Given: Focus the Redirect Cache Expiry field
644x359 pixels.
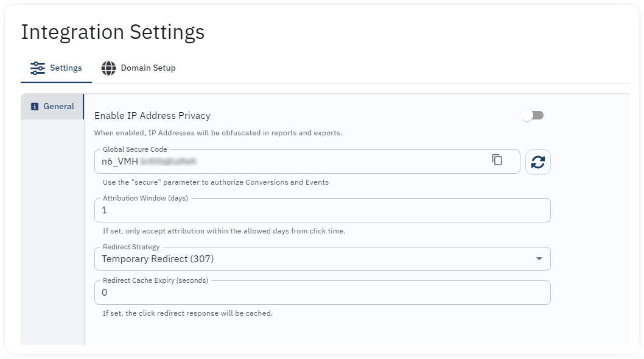Looking at the screenshot, I should (x=323, y=293).
